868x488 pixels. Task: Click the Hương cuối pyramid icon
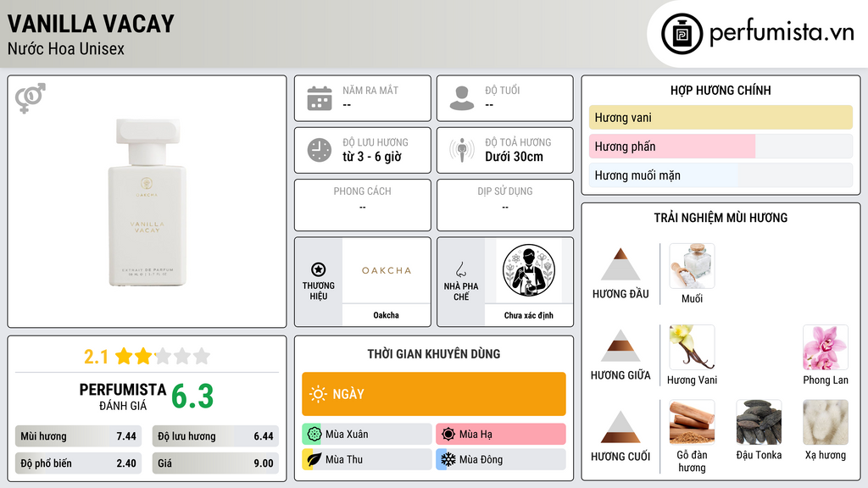pyautogui.click(x=620, y=427)
